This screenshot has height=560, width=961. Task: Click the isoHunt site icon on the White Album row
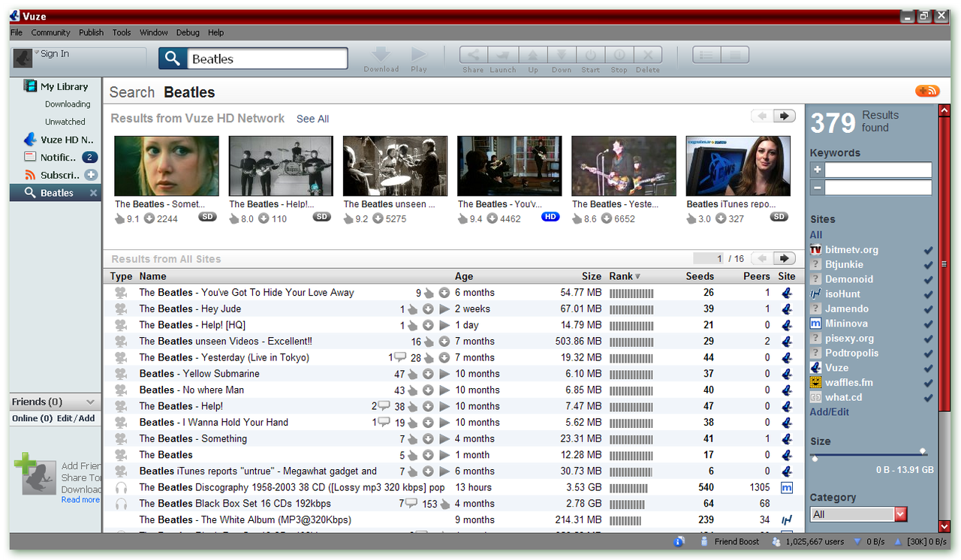(x=787, y=520)
